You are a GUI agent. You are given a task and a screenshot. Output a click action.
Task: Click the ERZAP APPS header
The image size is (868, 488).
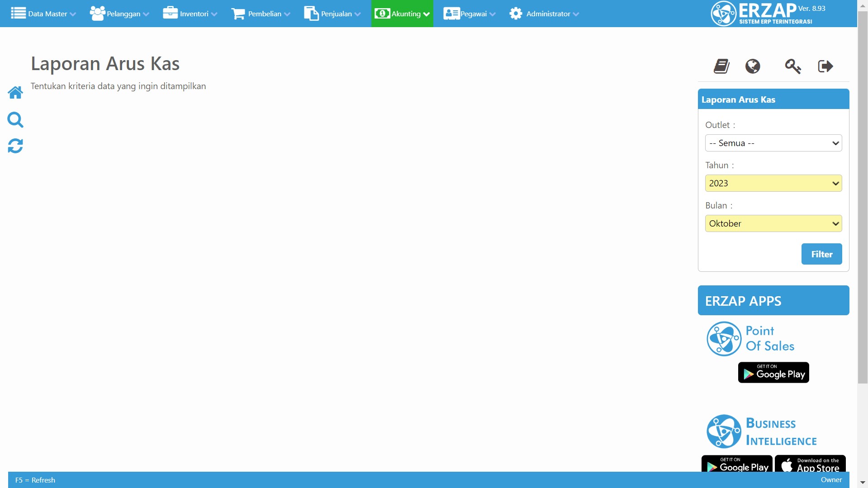pyautogui.click(x=773, y=300)
